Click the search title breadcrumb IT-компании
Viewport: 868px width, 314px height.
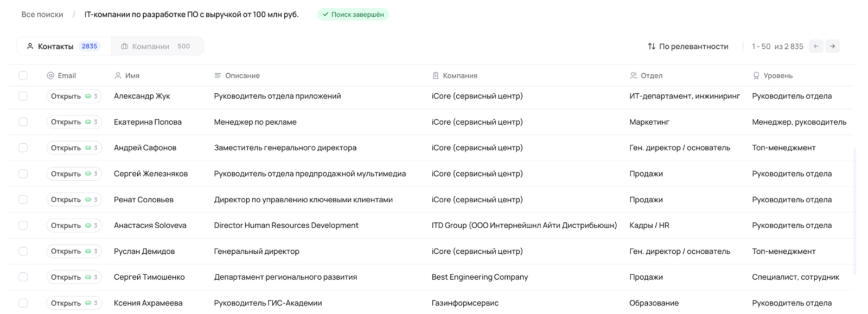click(192, 14)
